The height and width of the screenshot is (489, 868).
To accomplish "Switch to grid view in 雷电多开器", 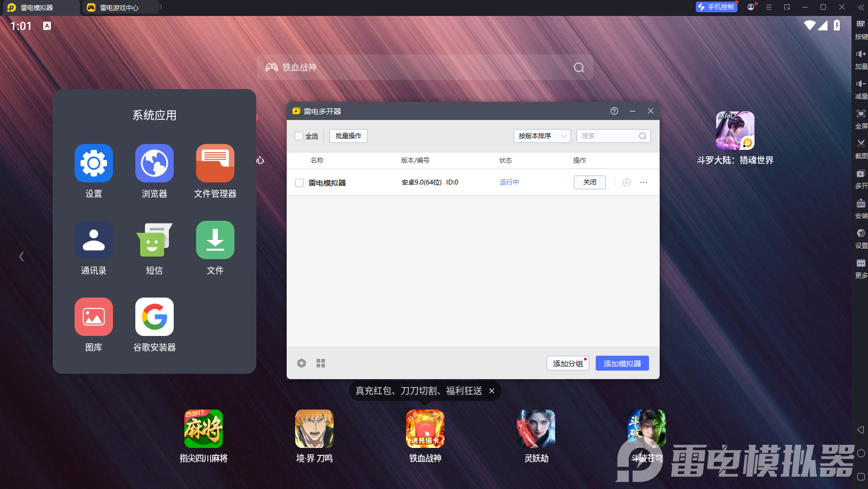I will [321, 363].
